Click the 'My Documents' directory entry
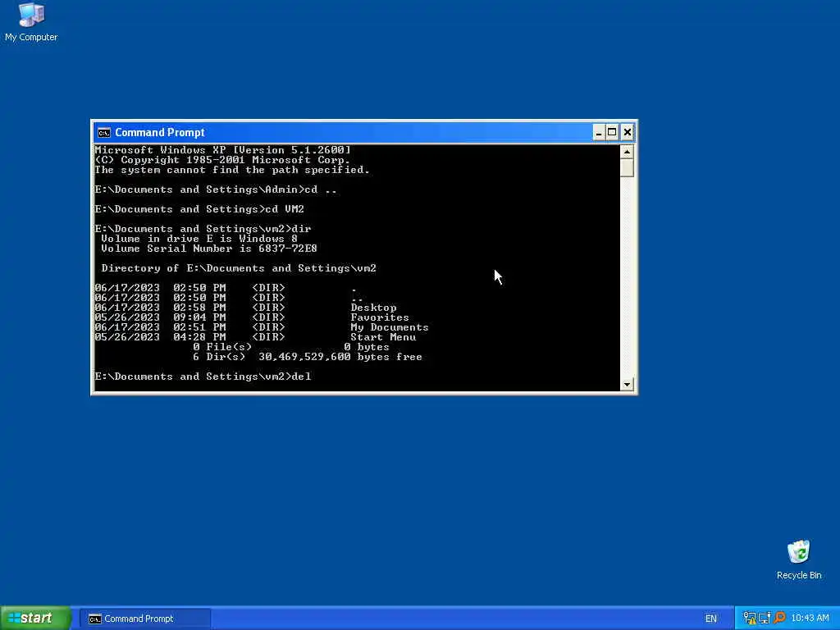The height and width of the screenshot is (630, 840). (x=390, y=327)
